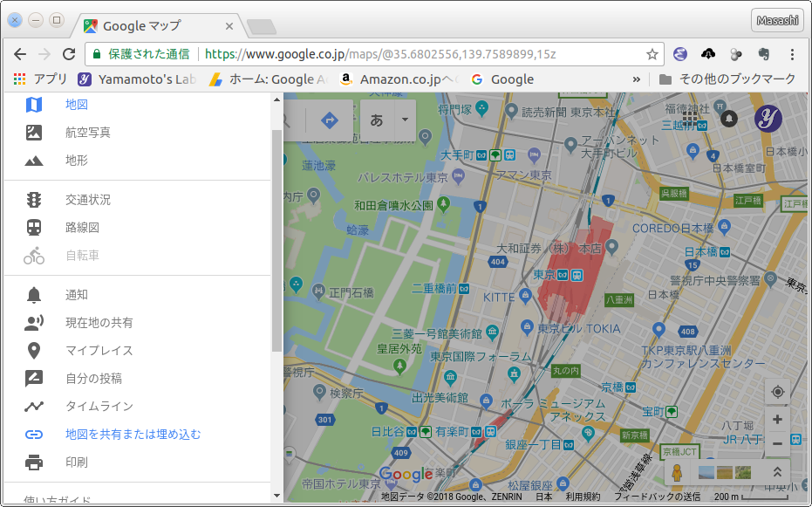
Task: Close the Google マップ tab
Action: point(229,26)
